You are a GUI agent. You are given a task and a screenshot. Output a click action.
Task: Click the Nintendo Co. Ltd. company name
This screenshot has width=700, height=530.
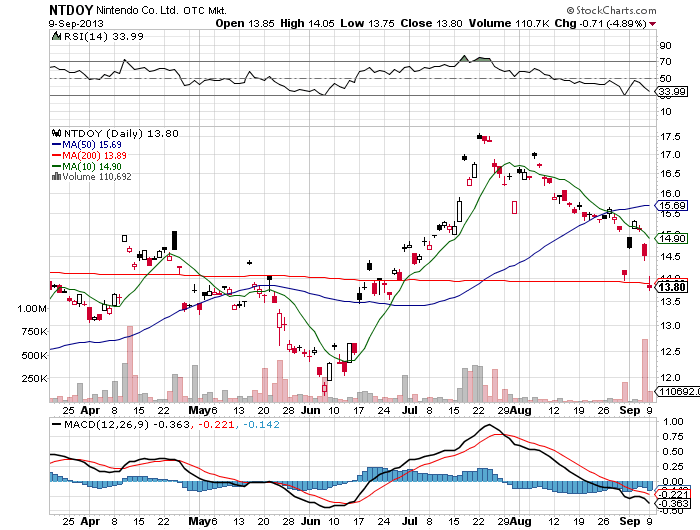coord(137,10)
